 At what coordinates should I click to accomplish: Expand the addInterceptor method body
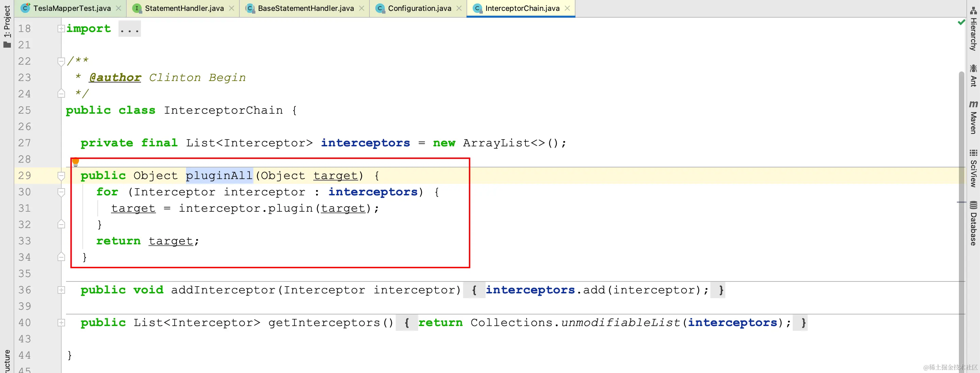[x=61, y=290]
